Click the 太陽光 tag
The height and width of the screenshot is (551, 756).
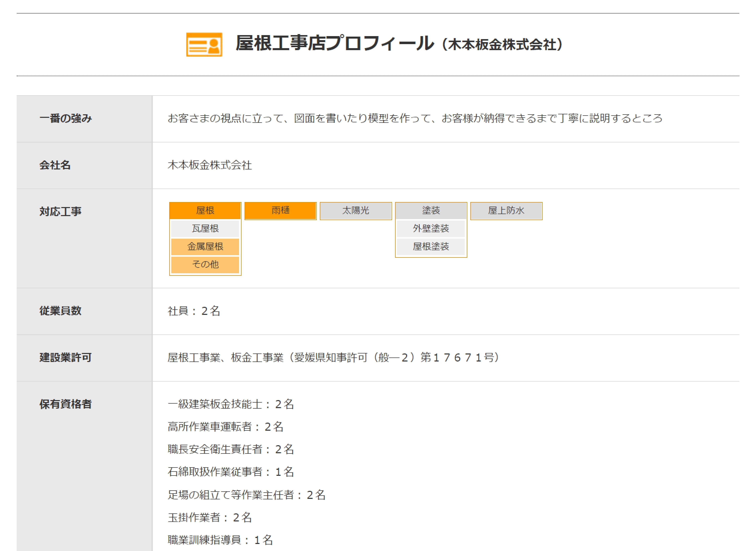tap(355, 210)
